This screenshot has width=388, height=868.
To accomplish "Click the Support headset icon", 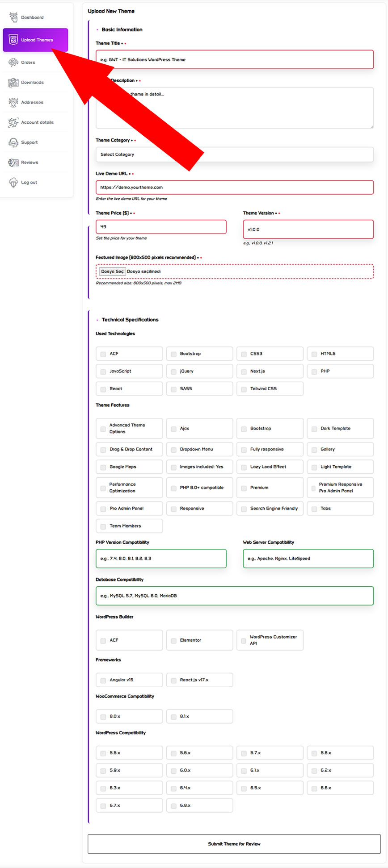I will click(x=13, y=142).
